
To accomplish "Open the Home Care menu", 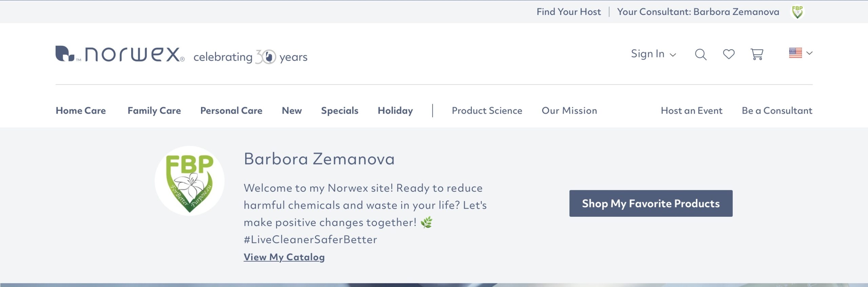I will [x=81, y=111].
